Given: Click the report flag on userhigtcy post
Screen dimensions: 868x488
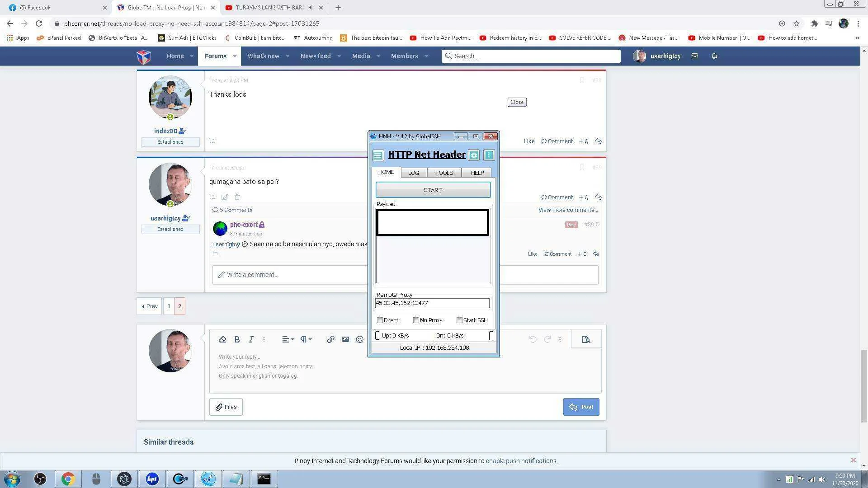Looking at the screenshot, I should pos(212,197).
